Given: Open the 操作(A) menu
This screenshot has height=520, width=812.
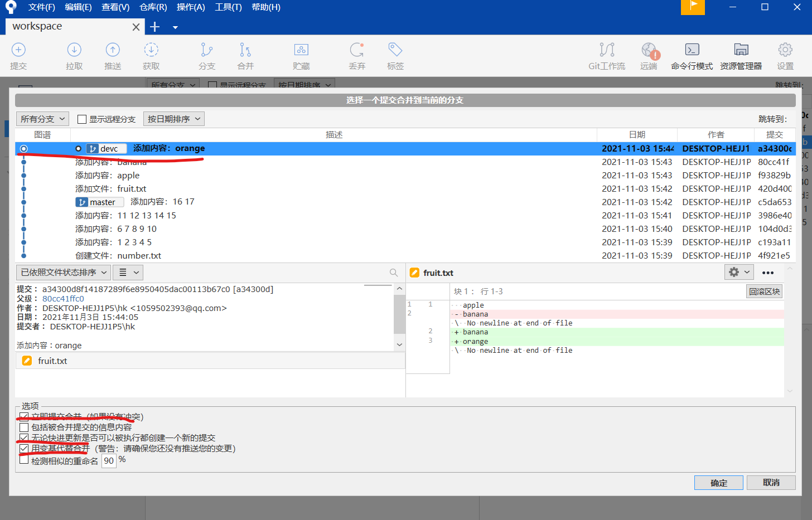Looking at the screenshot, I should coord(191,7).
